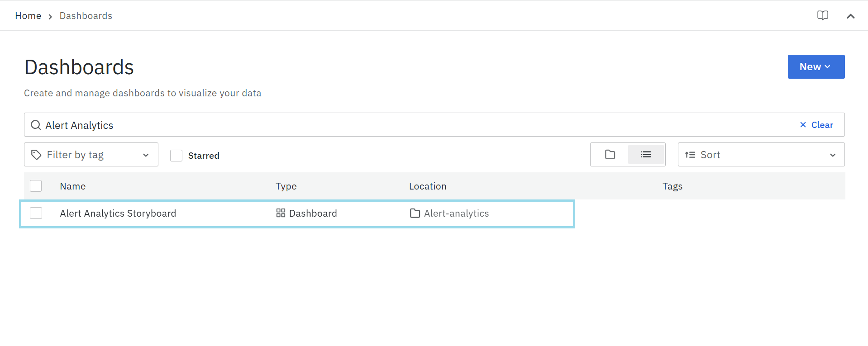
Task: Open the Filter by tag dropdown
Action: (91, 155)
